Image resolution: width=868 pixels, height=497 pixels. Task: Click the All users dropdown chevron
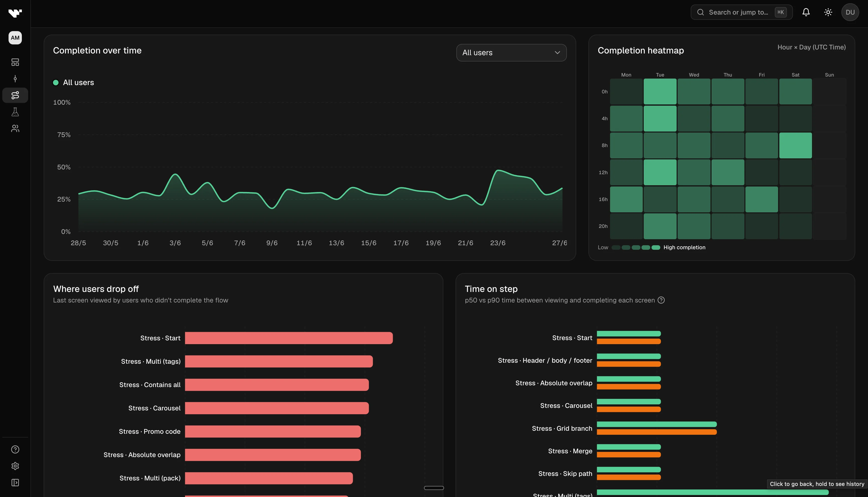coord(557,52)
